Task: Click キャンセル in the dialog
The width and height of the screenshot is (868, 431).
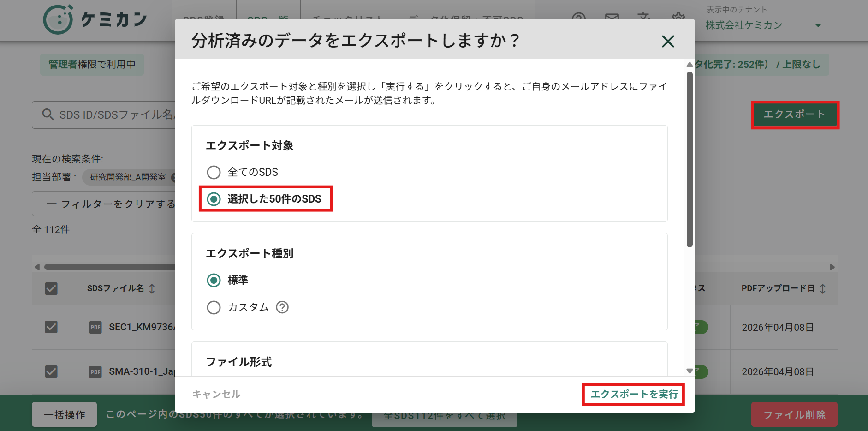Action: click(216, 394)
